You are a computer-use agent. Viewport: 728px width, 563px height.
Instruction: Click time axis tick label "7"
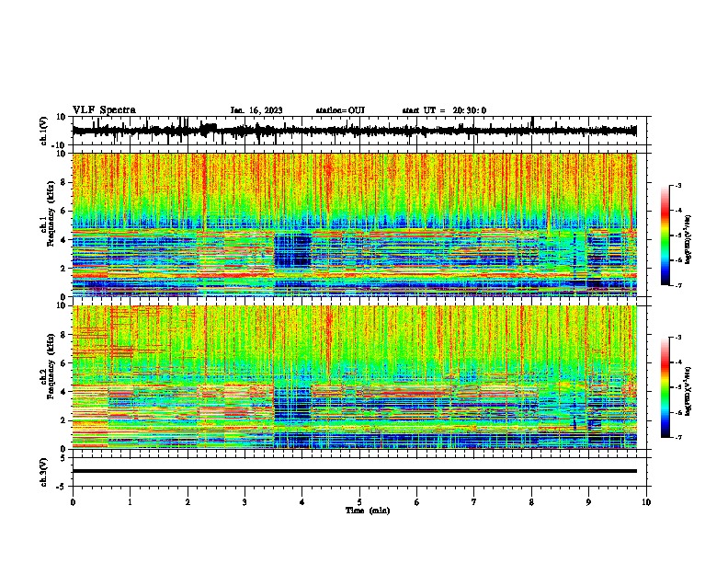pyautogui.click(x=474, y=502)
